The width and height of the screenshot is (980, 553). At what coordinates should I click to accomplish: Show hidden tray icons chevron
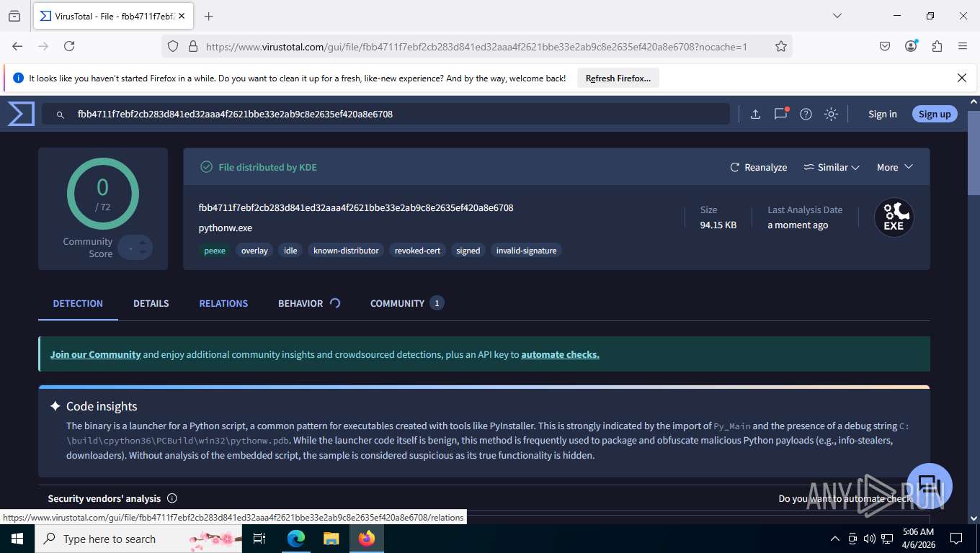[x=835, y=539]
